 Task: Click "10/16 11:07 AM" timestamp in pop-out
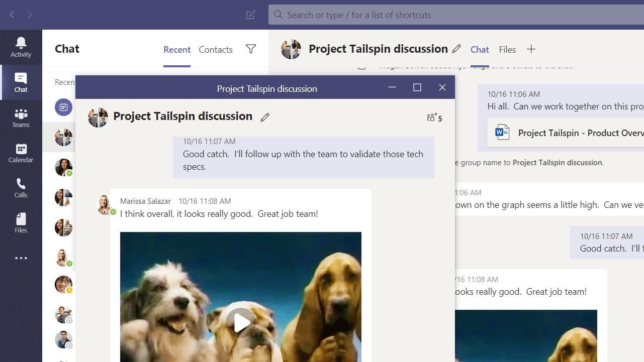[x=209, y=142]
